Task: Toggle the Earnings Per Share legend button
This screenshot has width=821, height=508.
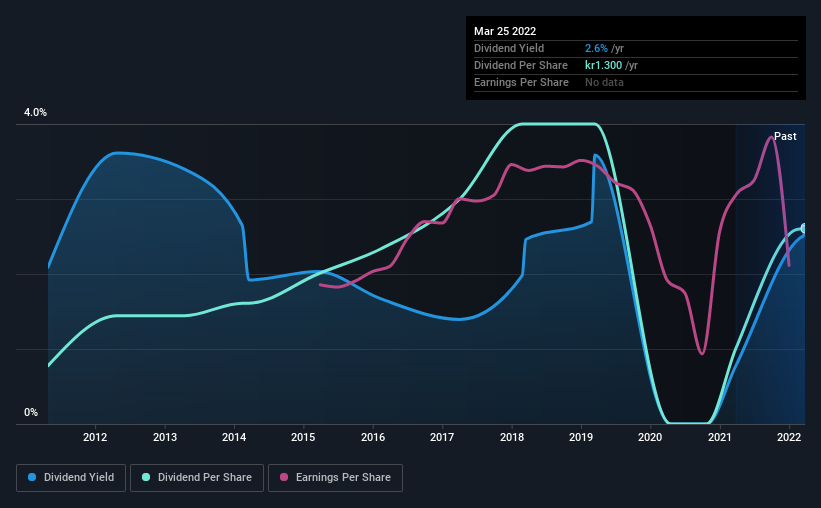Action: [x=335, y=478]
